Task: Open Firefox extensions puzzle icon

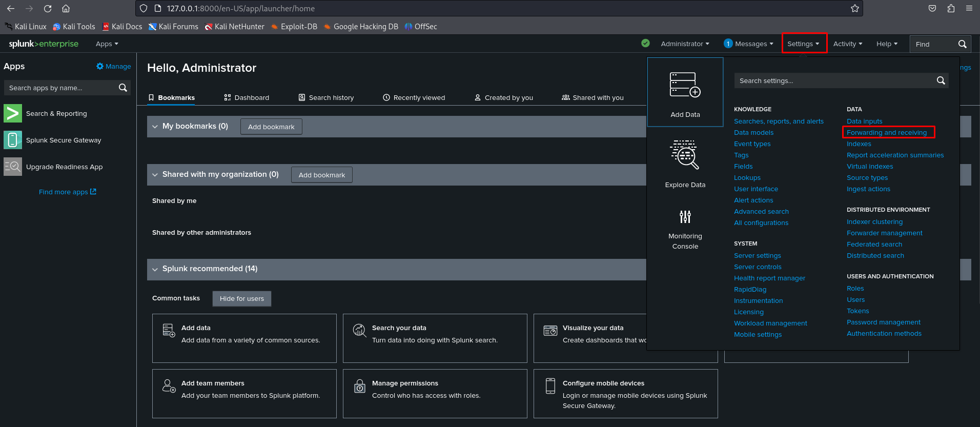Action: tap(951, 8)
